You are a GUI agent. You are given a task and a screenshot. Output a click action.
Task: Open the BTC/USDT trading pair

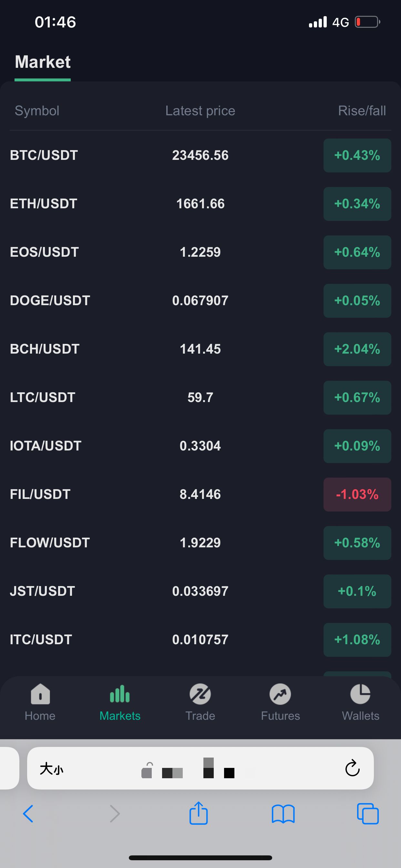pos(44,155)
